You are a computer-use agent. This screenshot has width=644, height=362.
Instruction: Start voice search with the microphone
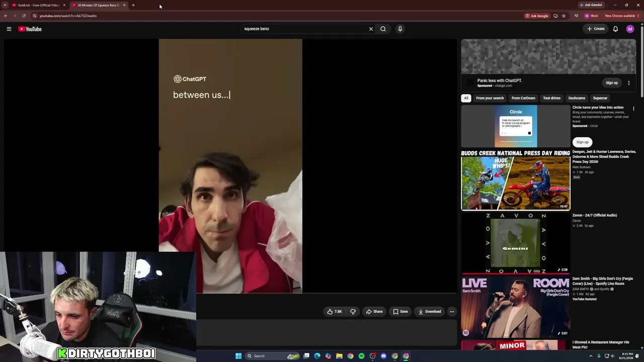point(400,29)
